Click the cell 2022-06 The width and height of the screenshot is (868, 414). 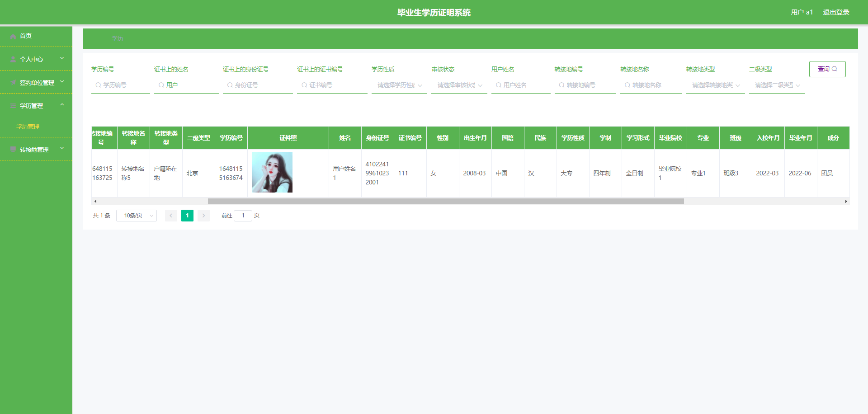(x=800, y=173)
